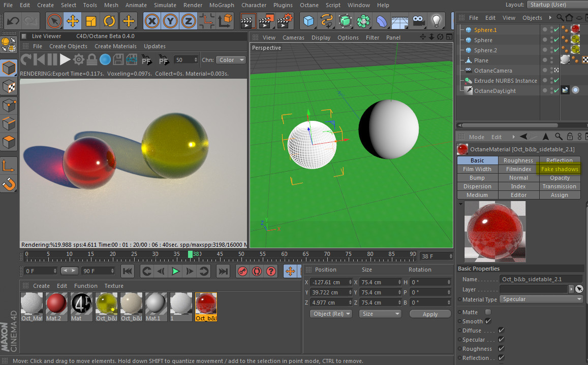The image size is (588, 365).
Task: Expand Attribute manager menu overflow arrow
Action: coord(513,137)
